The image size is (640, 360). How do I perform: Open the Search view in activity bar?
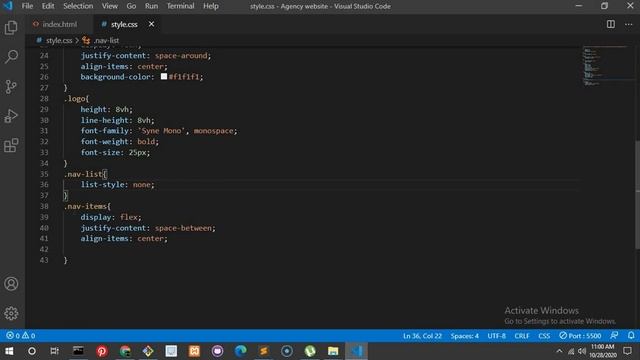(11, 57)
